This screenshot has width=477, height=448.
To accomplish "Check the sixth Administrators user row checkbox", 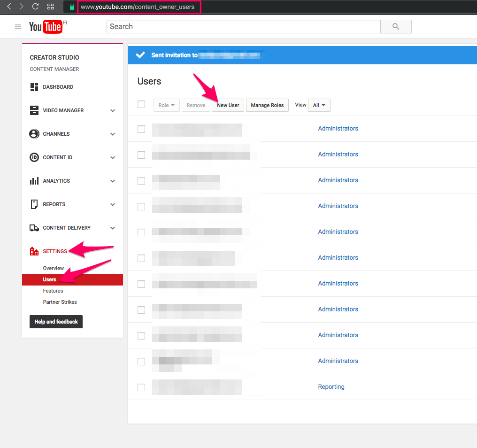I will click(x=141, y=258).
